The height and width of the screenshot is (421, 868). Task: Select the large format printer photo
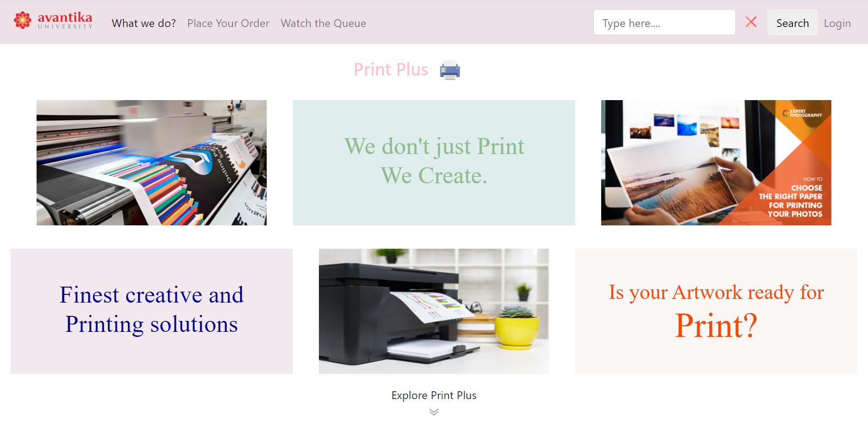coord(151,163)
